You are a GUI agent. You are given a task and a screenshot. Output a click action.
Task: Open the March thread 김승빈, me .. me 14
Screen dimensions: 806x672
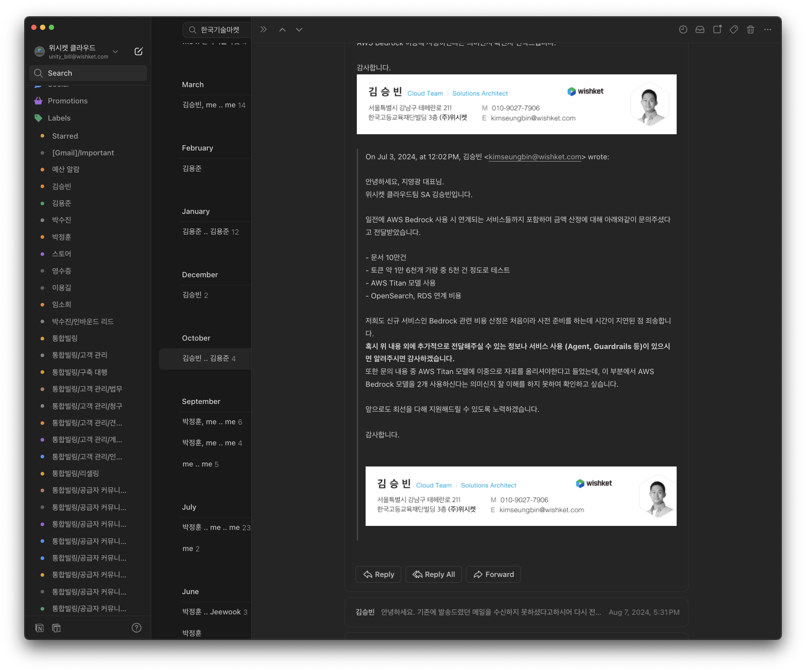click(x=214, y=105)
